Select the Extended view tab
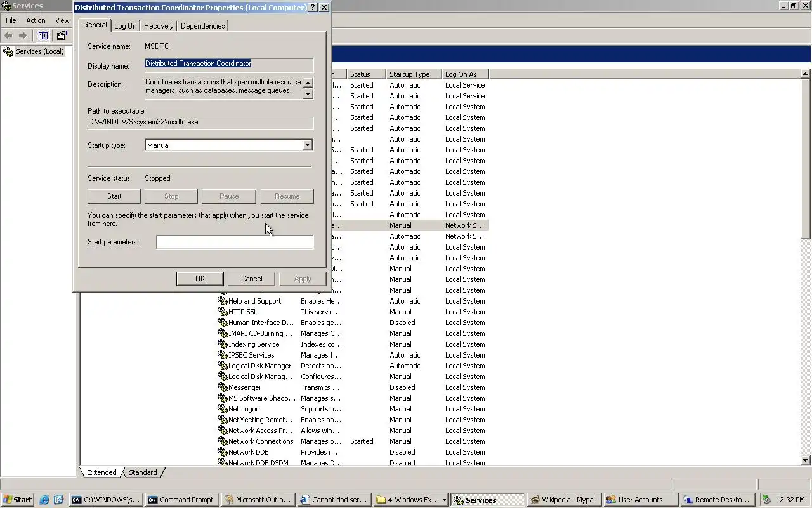Screen dimensions: 812x508 tap(101, 472)
